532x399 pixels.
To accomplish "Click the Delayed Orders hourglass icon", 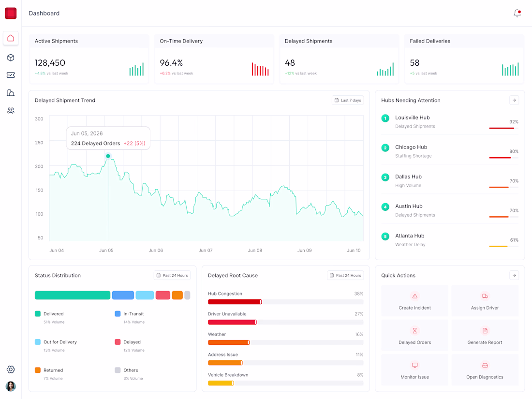I will (x=414, y=331).
